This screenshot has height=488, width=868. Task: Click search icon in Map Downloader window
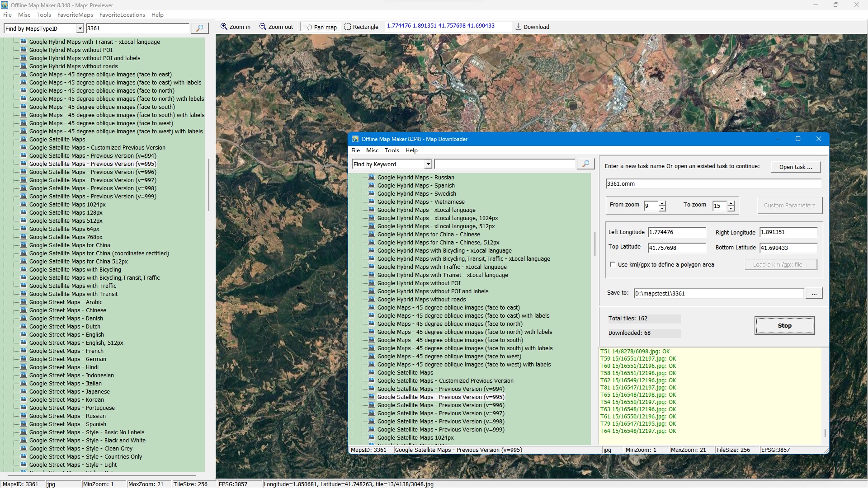pos(585,164)
